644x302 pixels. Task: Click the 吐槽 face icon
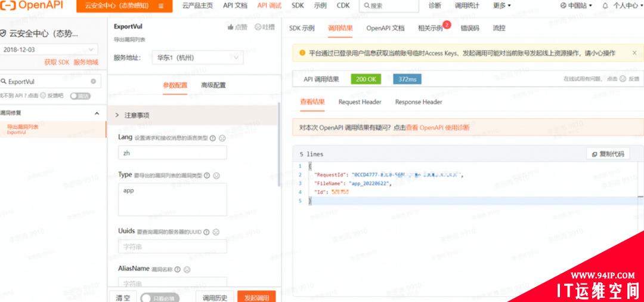pyautogui.click(x=258, y=27)
